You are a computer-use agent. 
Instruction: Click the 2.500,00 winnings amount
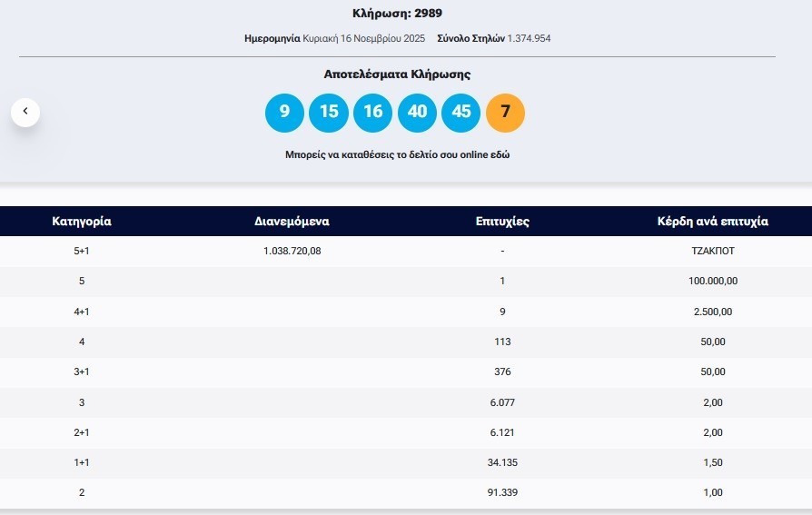(x=713, y=312)
